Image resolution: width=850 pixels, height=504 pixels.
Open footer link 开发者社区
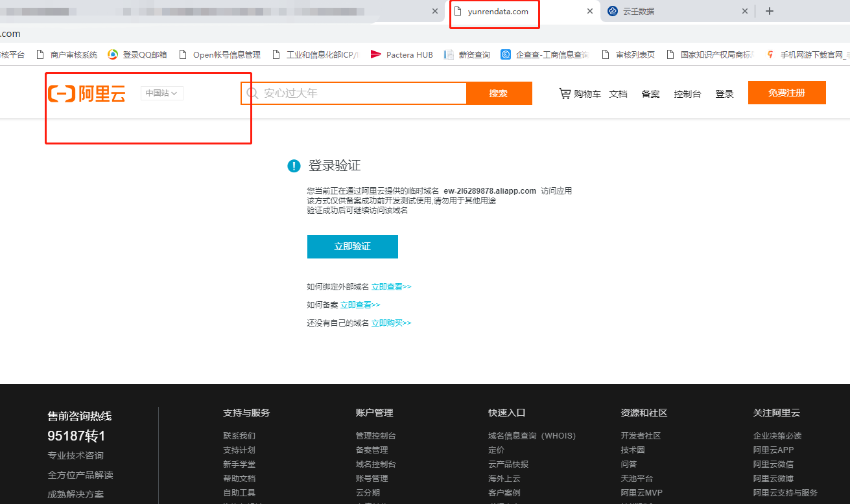click(641, 436)
